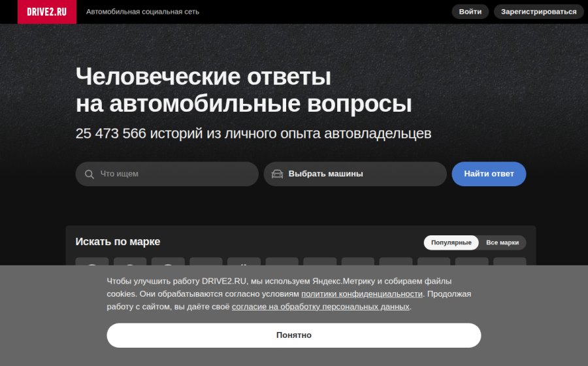Click the magnifier icon in search field

(x=90, y=175)
